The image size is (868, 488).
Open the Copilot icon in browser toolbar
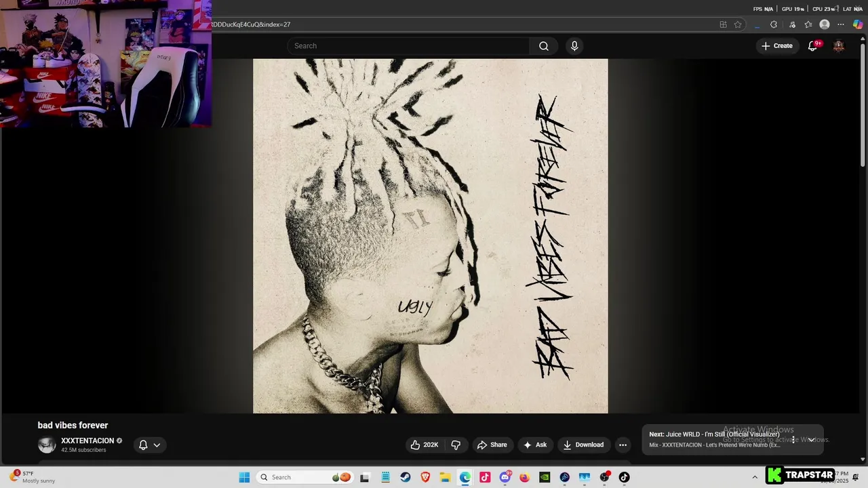coord(858,24)
